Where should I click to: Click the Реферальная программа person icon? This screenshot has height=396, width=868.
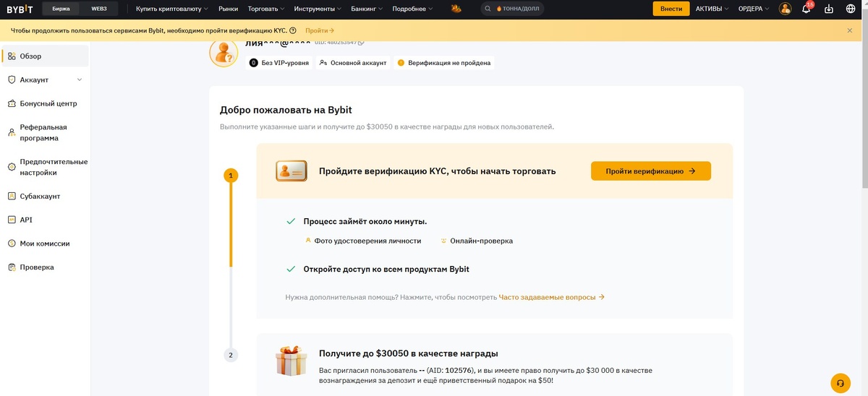pos(12,132)
